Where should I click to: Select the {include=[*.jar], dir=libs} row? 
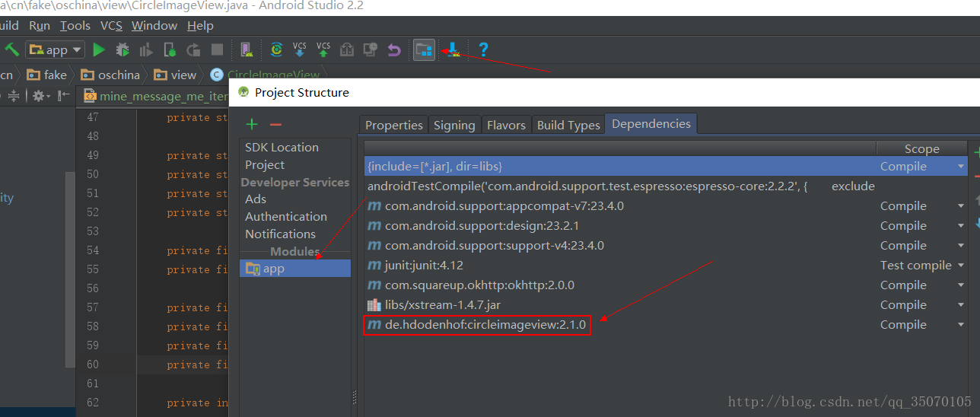coord(666,167)
